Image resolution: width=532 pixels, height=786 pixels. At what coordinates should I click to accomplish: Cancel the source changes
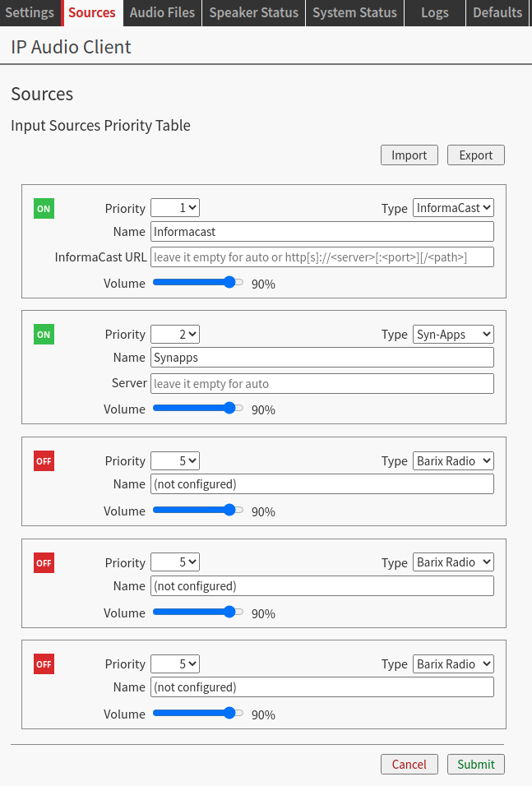point(409,765)
